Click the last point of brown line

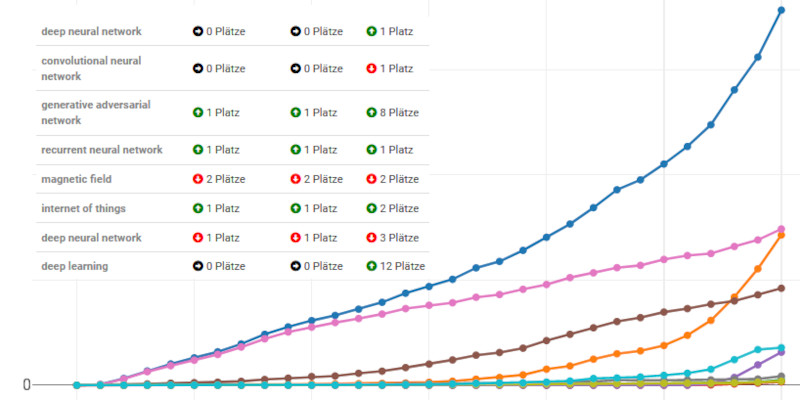pyautogui.click(x=781, y=288)
